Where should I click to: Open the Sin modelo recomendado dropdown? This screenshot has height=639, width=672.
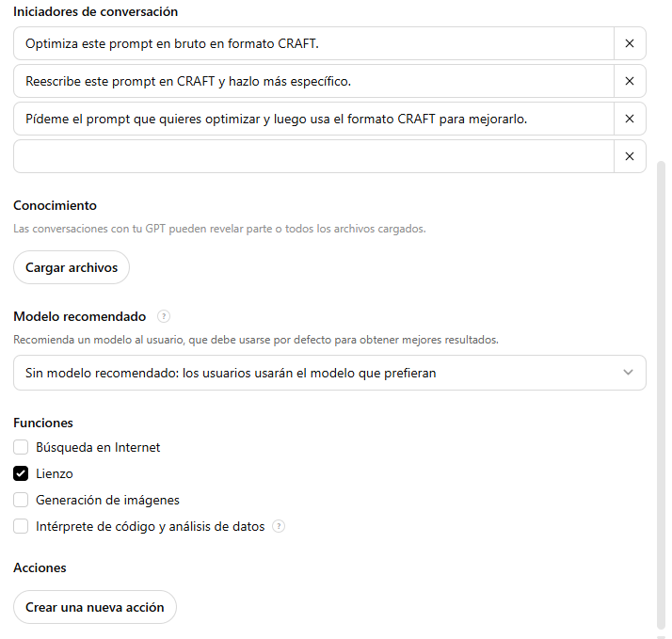[x=329, y=373]
